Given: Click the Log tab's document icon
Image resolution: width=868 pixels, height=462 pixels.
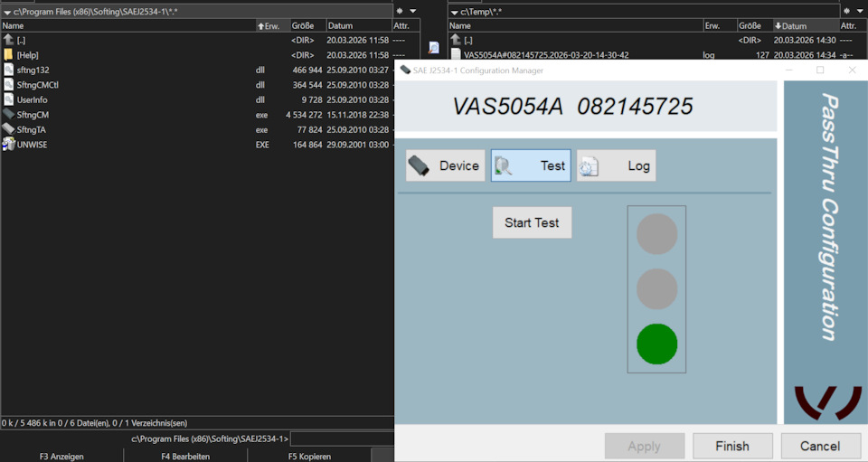Looking at the screenshot, I should click(x=589, y=166).
